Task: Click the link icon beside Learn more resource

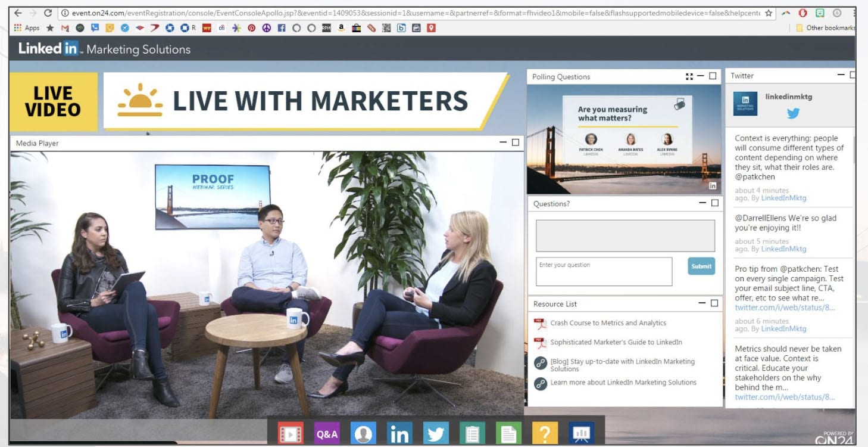Action: pos(540,383)
